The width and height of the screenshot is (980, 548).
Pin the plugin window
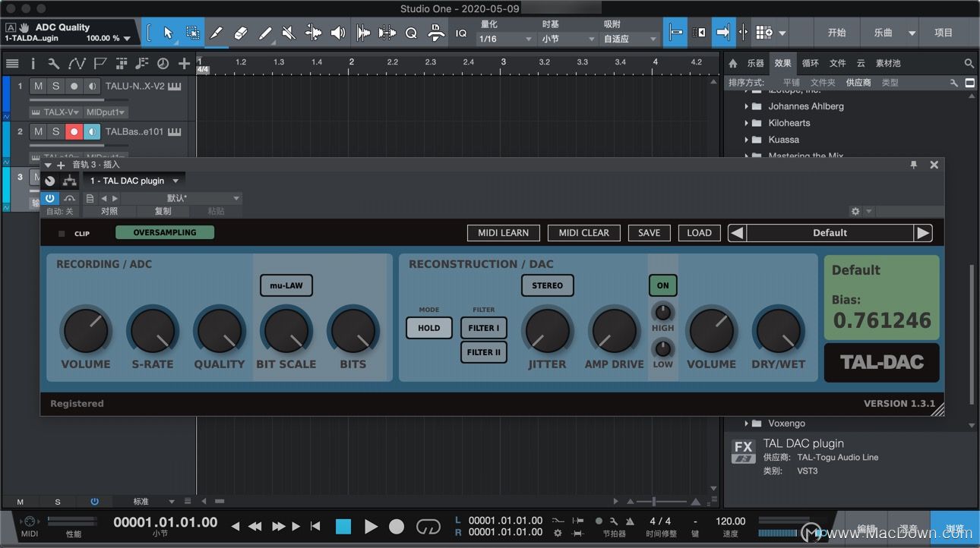914,165
